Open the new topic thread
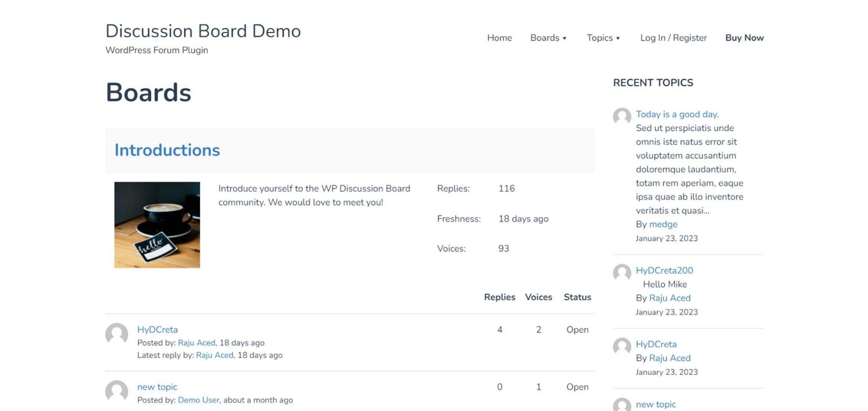Viewport: 868px width, 411px height. 157,387
